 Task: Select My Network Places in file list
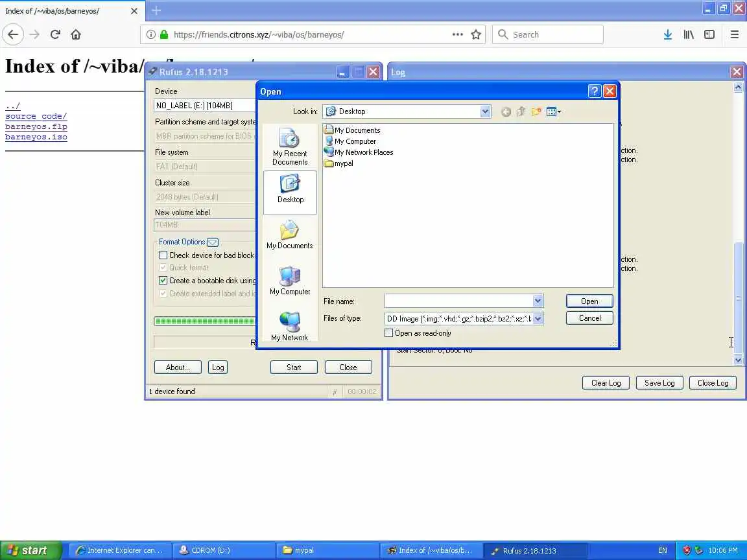pos(359,152)
